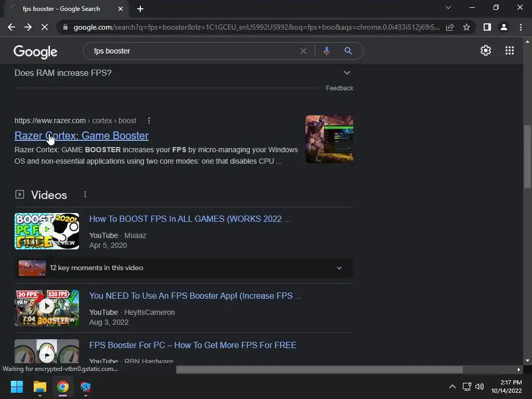Show hidden system tray icons
Image resolution: width=532 pixels, height=399 pixels.
453,387
